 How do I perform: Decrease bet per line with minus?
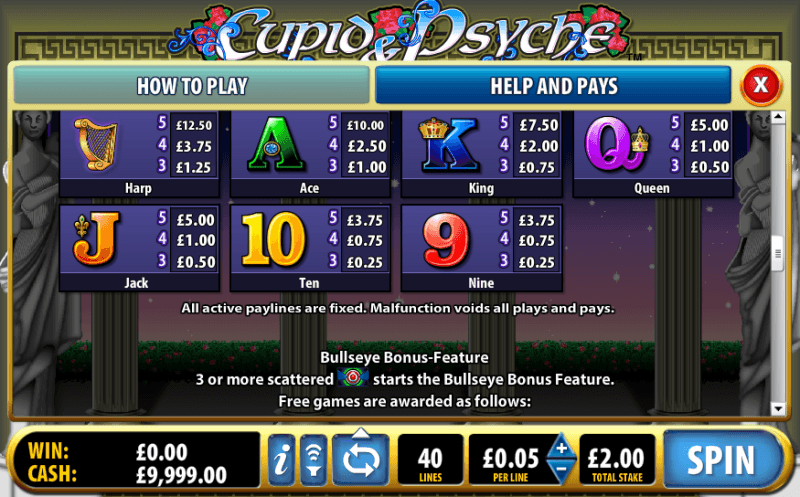[x=561, y=470]
